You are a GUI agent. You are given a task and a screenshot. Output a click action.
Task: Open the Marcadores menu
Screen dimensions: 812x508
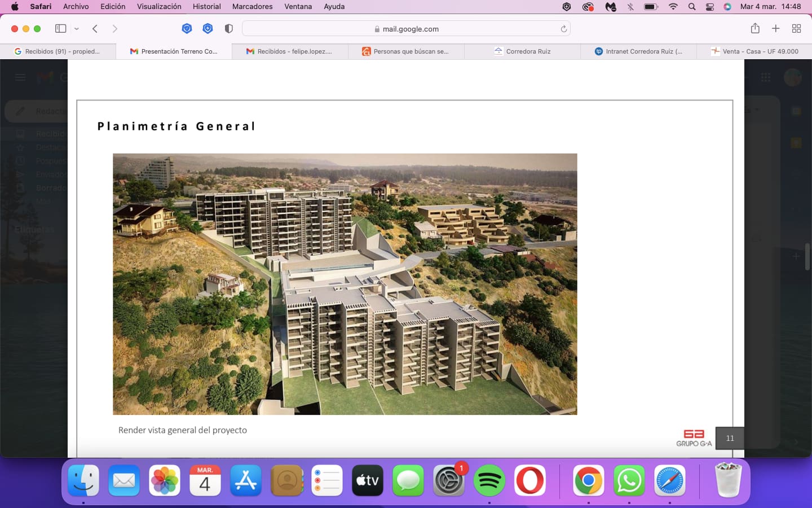253,7
